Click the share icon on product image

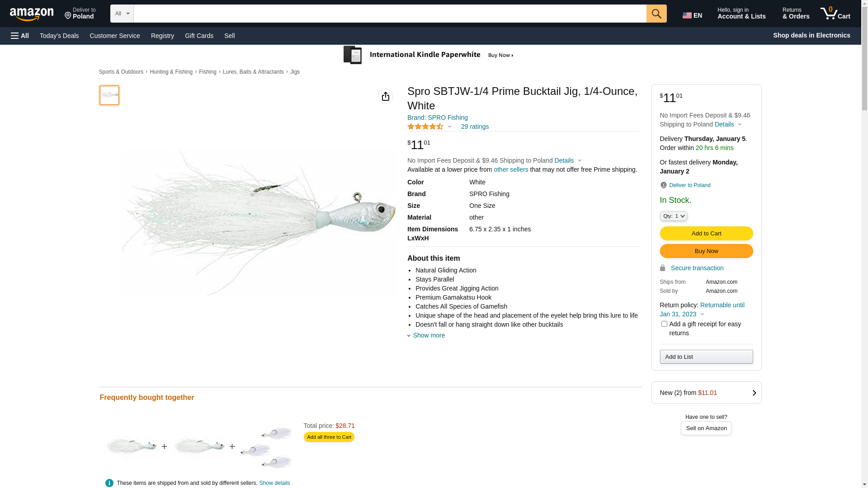385,96
